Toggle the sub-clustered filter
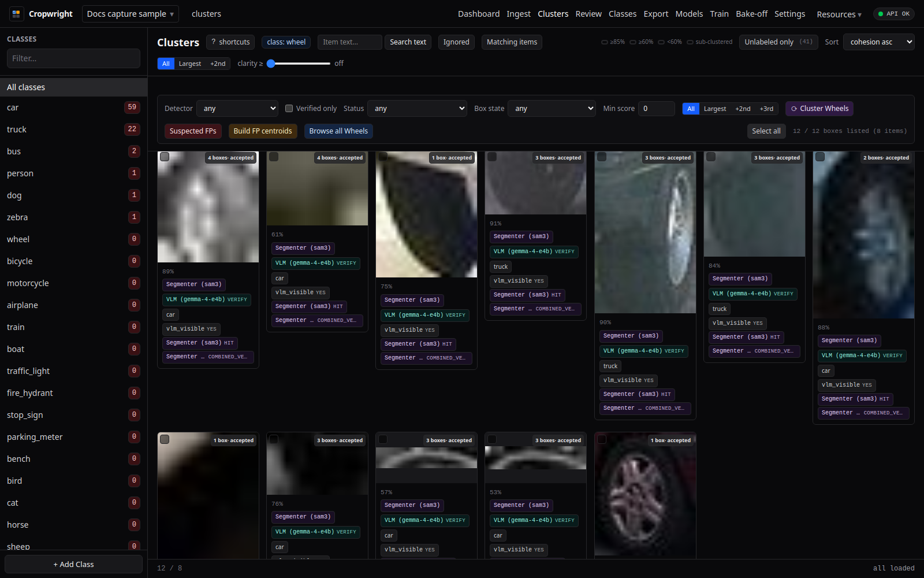Image resolution: width=924 pixels, height=578 pixels. point(709,42)
